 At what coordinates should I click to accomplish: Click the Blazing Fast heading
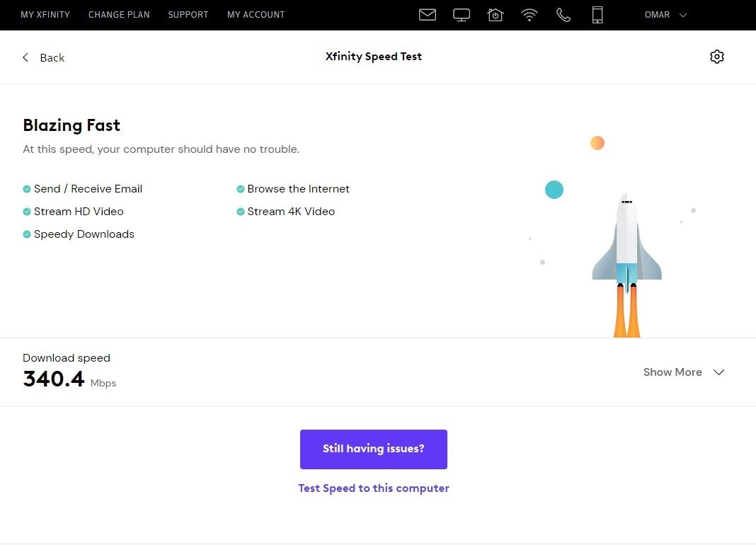coord(71,125)
